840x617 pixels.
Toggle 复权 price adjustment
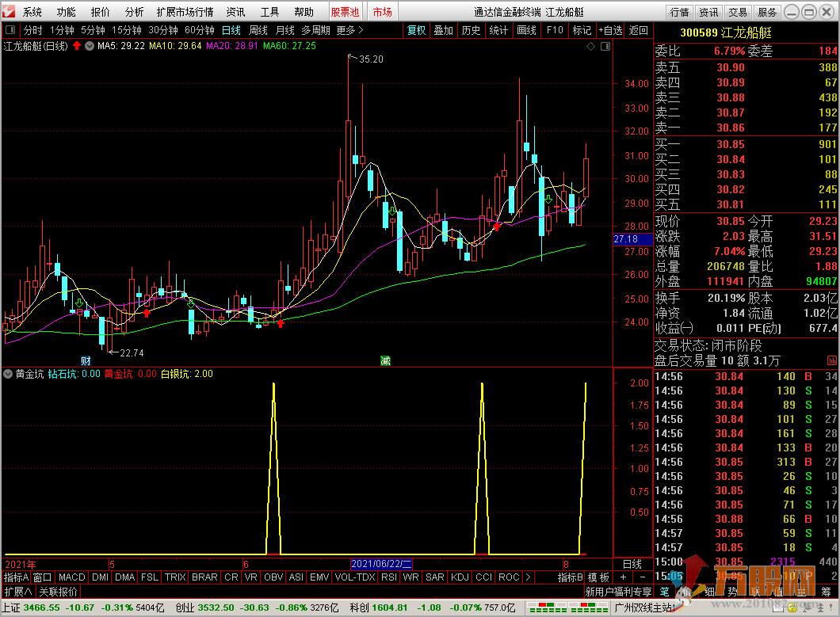(x=416, y=30)
